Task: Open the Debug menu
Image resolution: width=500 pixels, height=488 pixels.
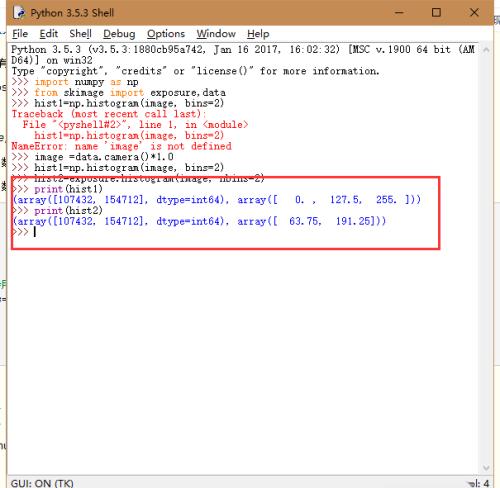Action: click(x=119, y=34)
